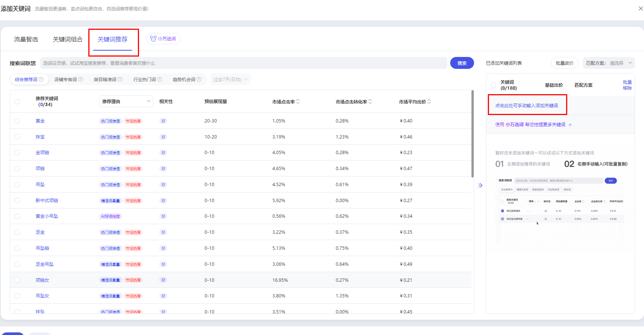Click help icon beside 趋势机会词
Screen dimensions: 644x335
coord(199,79)
